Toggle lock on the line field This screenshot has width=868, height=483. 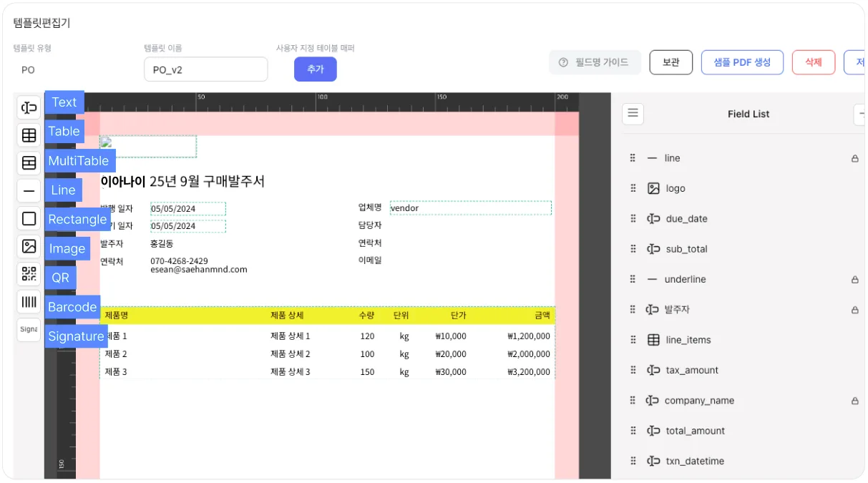tap(854, 158)
